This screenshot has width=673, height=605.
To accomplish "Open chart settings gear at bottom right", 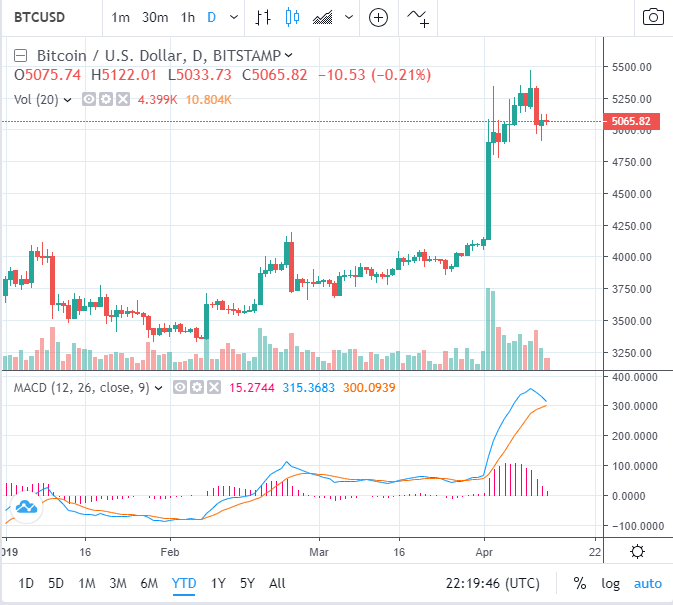I will (638, 552).
